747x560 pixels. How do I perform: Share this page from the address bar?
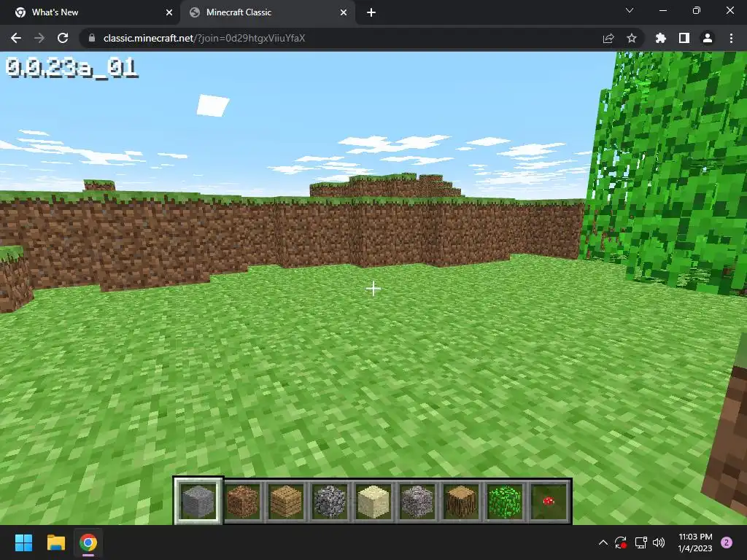tap(608, 38)
